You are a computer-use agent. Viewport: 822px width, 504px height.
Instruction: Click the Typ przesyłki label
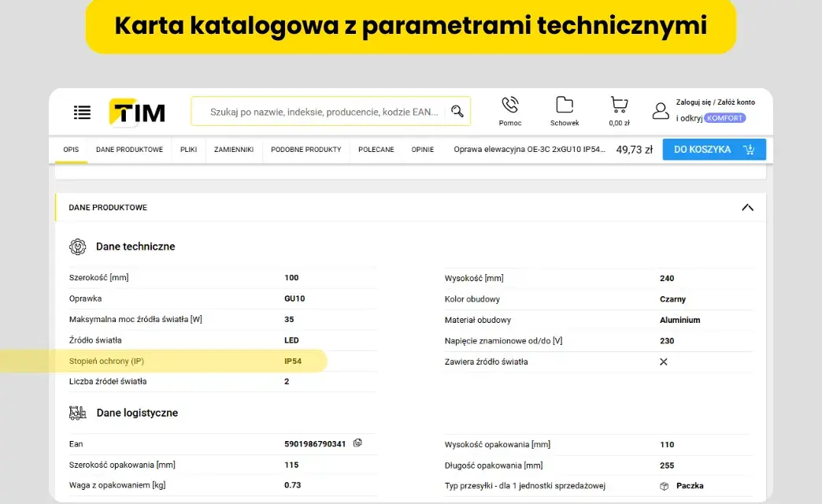(524, 486)
